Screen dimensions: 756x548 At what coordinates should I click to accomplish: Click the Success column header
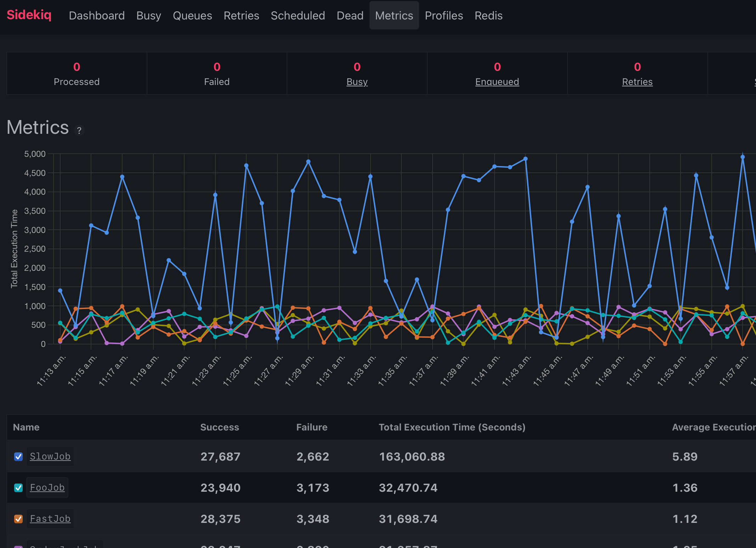[220, 427]
